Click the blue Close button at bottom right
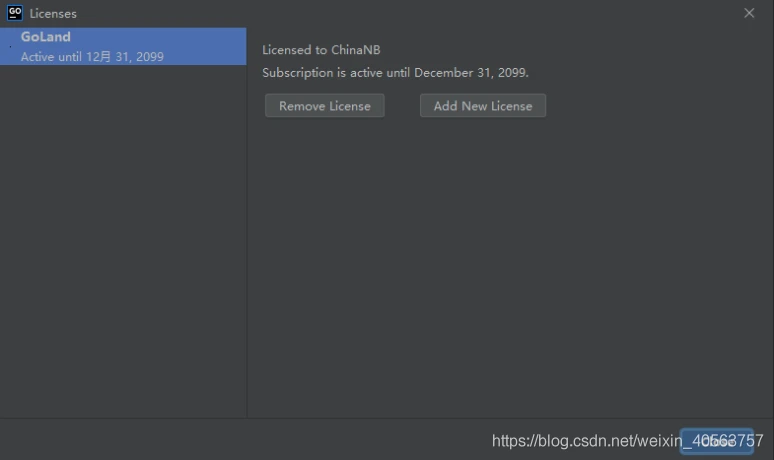 pos(717,441)
